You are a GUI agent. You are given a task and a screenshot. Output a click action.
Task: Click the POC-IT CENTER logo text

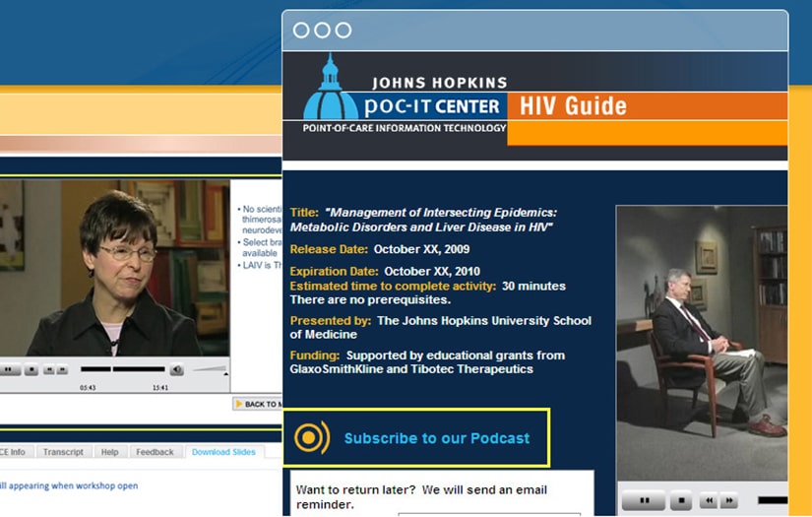432,106
